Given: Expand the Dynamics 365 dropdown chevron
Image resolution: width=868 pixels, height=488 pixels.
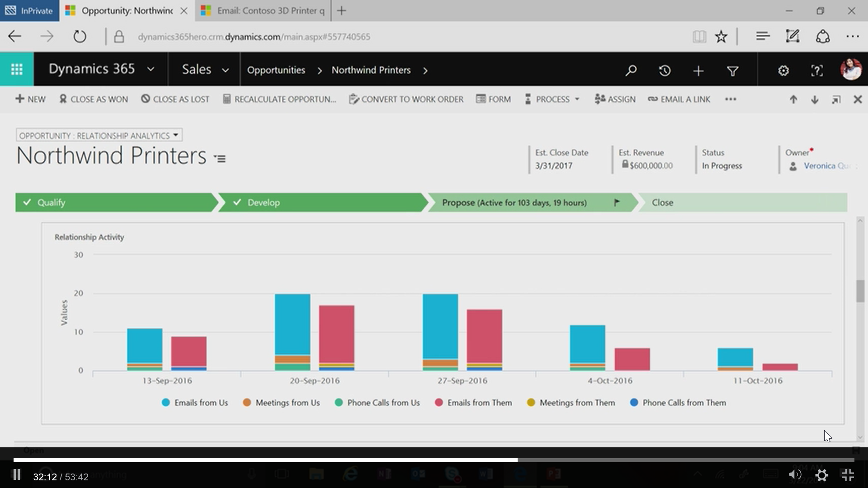Looking at the screenshot, I should 151,70.
